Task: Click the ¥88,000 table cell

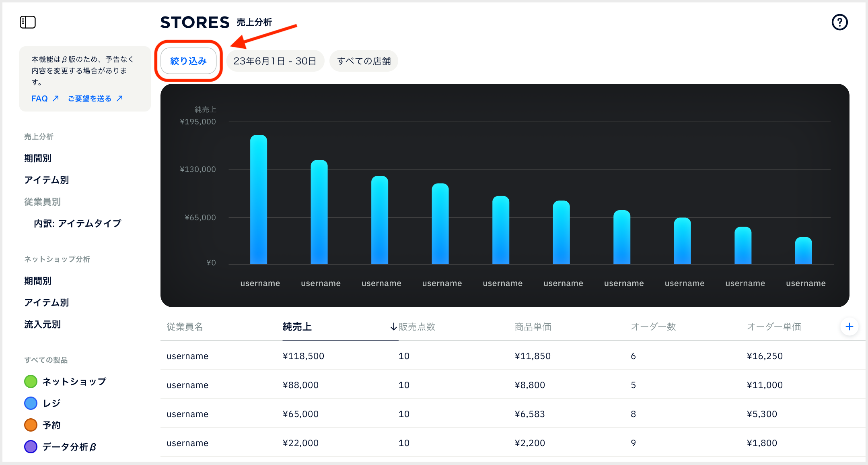Action: tap(300, 385)
